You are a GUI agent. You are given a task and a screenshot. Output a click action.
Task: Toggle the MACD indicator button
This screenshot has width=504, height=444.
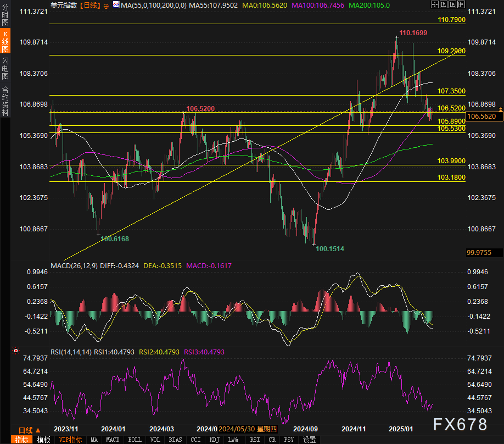click(x=113, y=440)
